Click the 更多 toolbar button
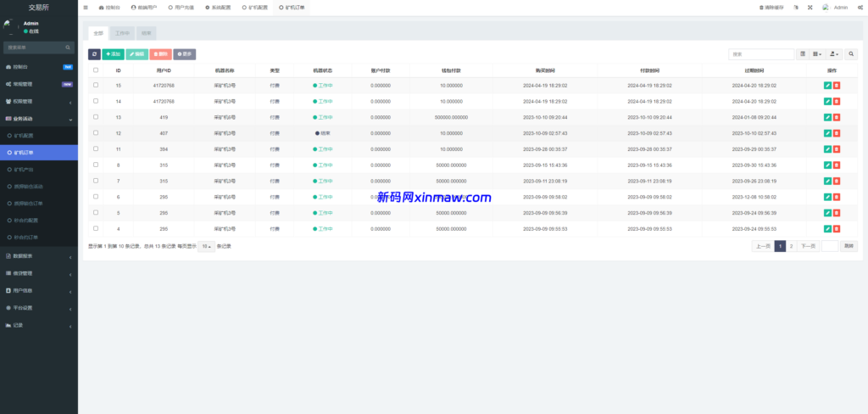868x414 pixels. (x=184, y=54)
